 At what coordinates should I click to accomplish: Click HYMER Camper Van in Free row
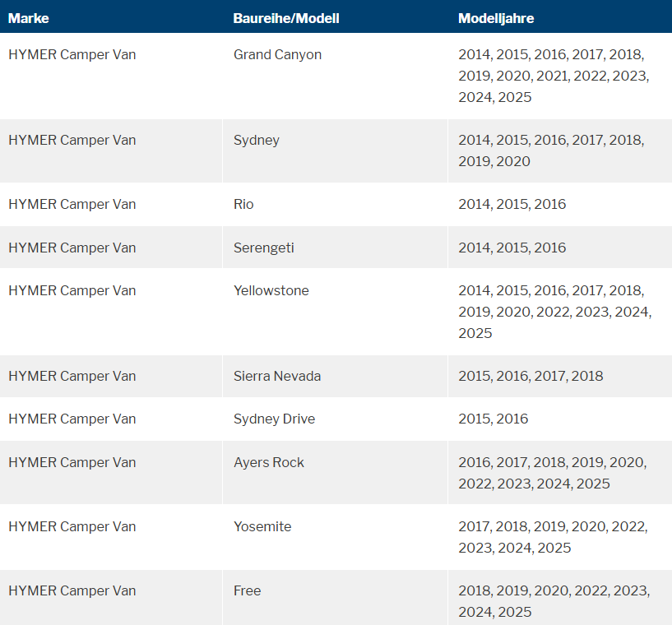pyautogui.click(x=72, y=590)
